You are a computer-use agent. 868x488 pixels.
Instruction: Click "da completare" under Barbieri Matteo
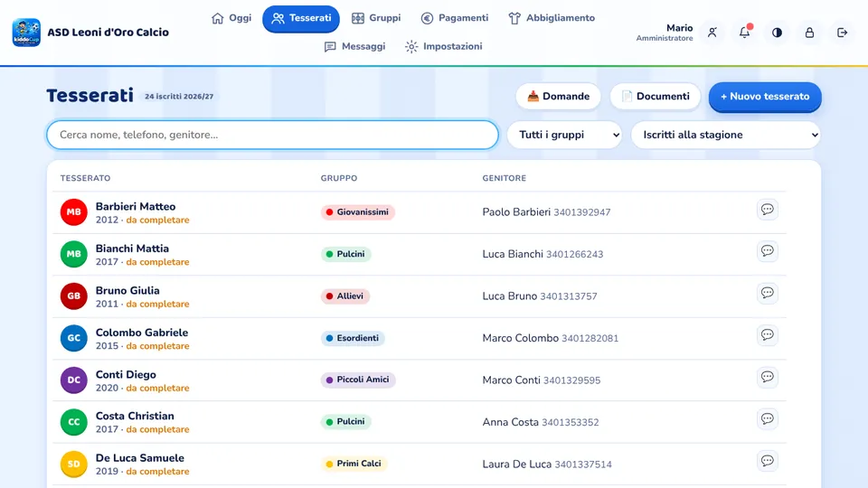point(157,220)
